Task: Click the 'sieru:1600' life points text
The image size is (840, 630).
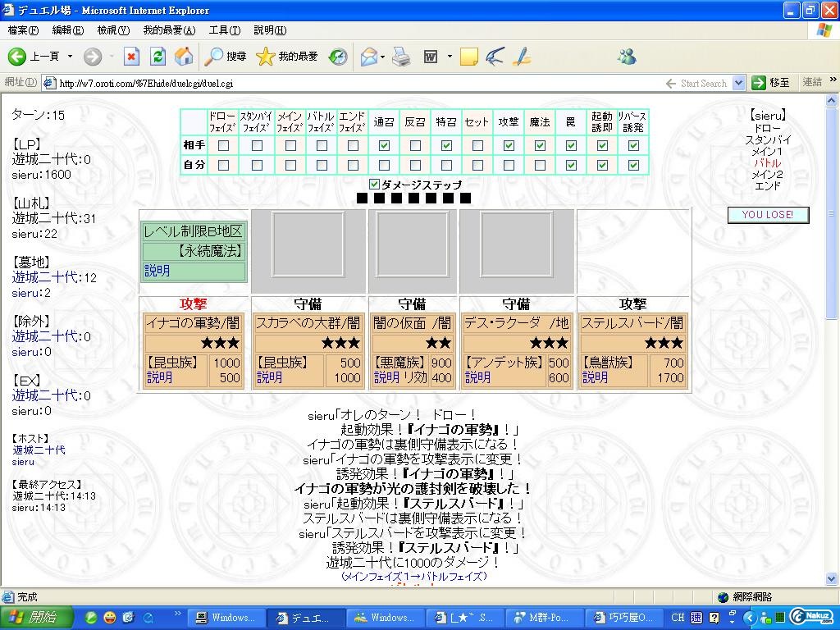Action: coord(41,175)
